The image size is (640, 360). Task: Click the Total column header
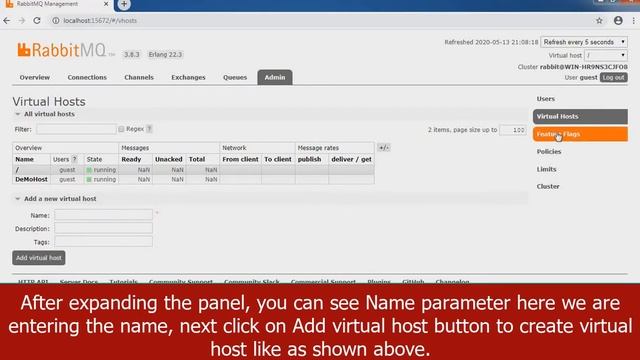[x=197, y=159]
